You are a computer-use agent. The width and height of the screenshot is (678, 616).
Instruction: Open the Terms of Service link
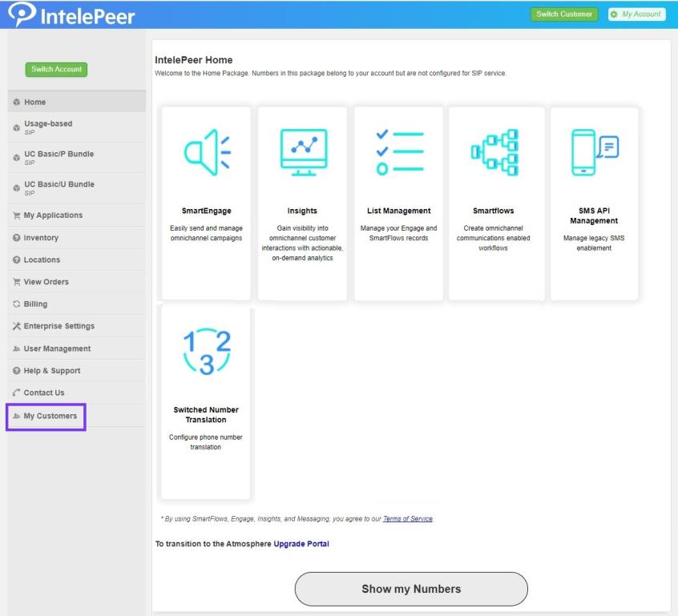(x=408, y=519)
